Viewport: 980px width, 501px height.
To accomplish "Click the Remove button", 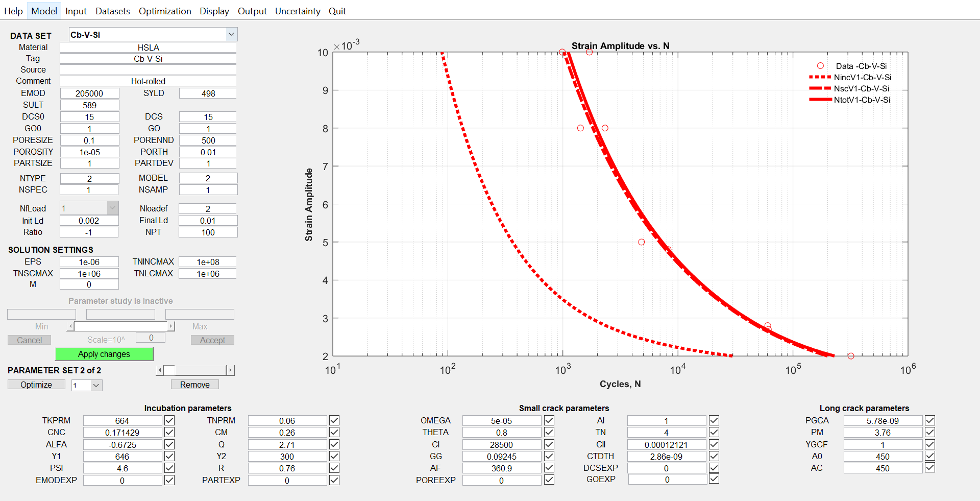I will coord(194,385).
